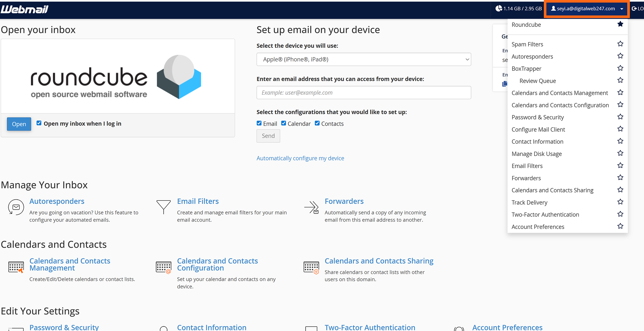The height and width of the screenshot is (331, 644).
Task: Click the Send button
Action: tap(268, 136)
